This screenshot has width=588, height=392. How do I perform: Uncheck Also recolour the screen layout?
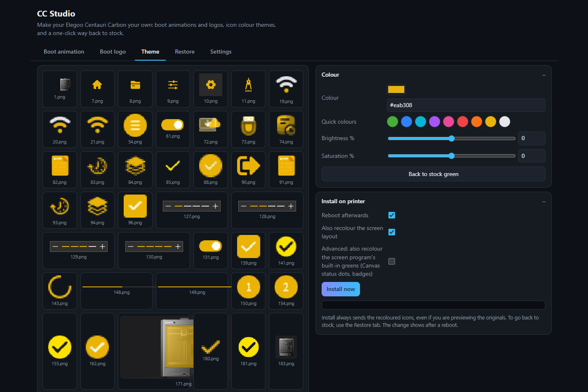392,232
